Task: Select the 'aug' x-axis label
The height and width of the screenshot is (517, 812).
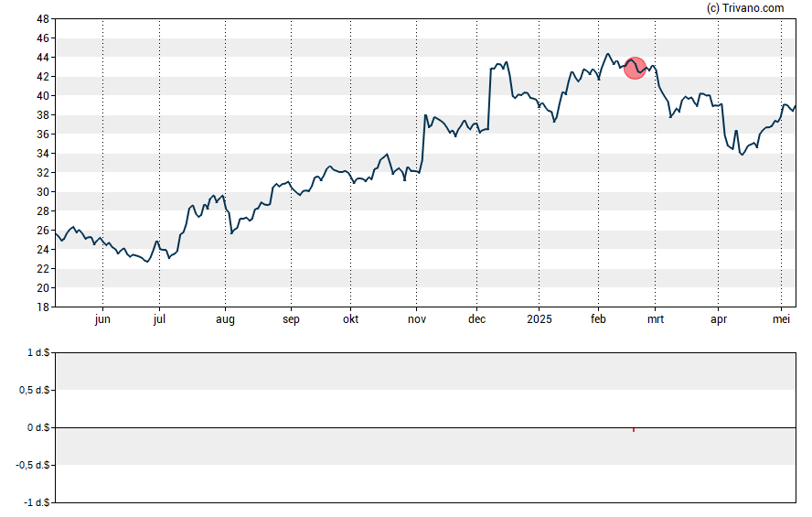Action: point(225,319)
